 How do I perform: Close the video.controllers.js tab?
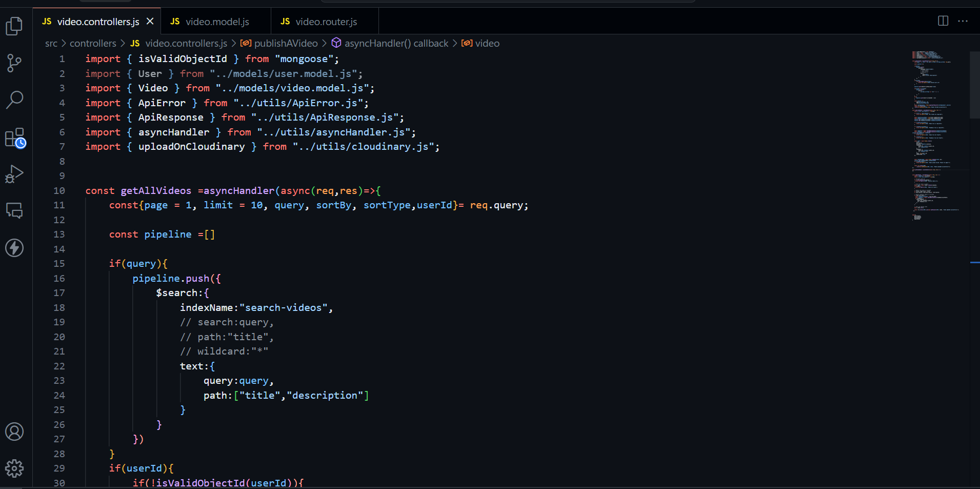pos(150,22)
